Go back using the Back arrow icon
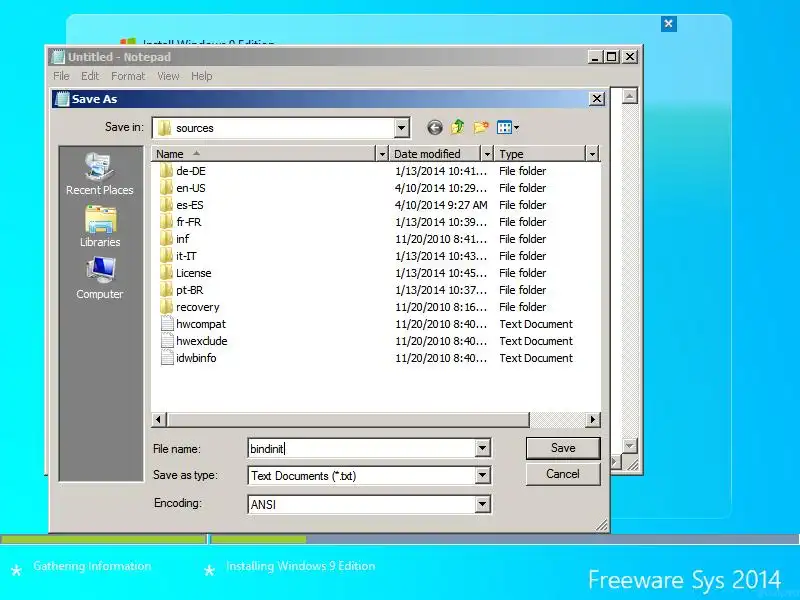Screen dimensions: 800x600 coord(435,127)
